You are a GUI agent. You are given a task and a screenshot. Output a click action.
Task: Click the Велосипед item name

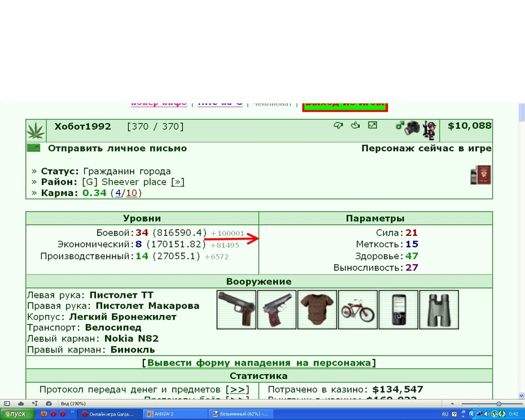click(x=113, y=327)
